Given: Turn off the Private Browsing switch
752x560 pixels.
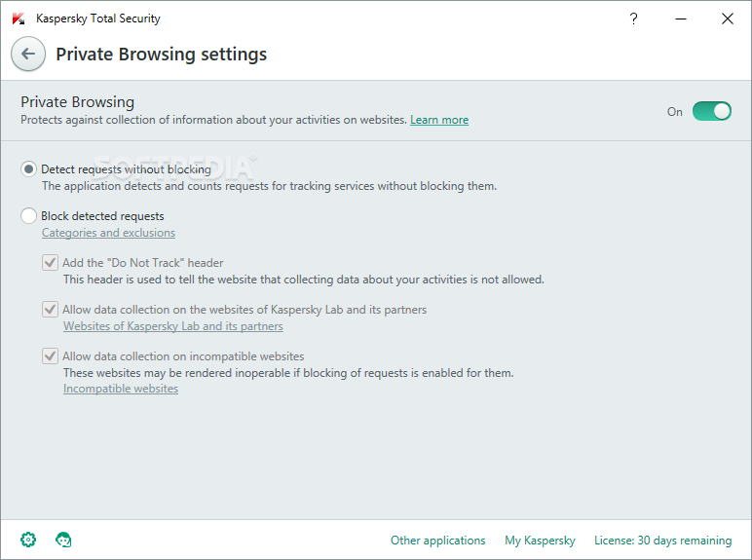Looking at the screenshot, I should tap(711, 111).
